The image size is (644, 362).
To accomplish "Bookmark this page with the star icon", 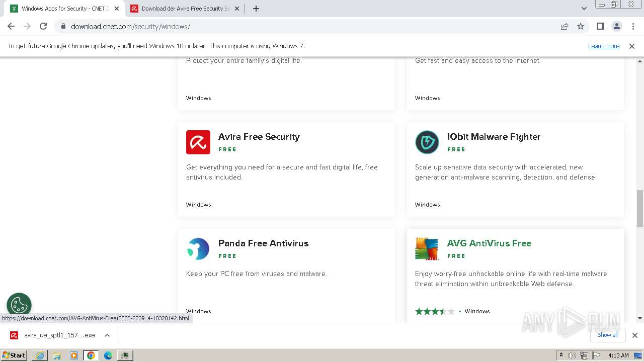I will pyautogui.click(x=581, y=26).
